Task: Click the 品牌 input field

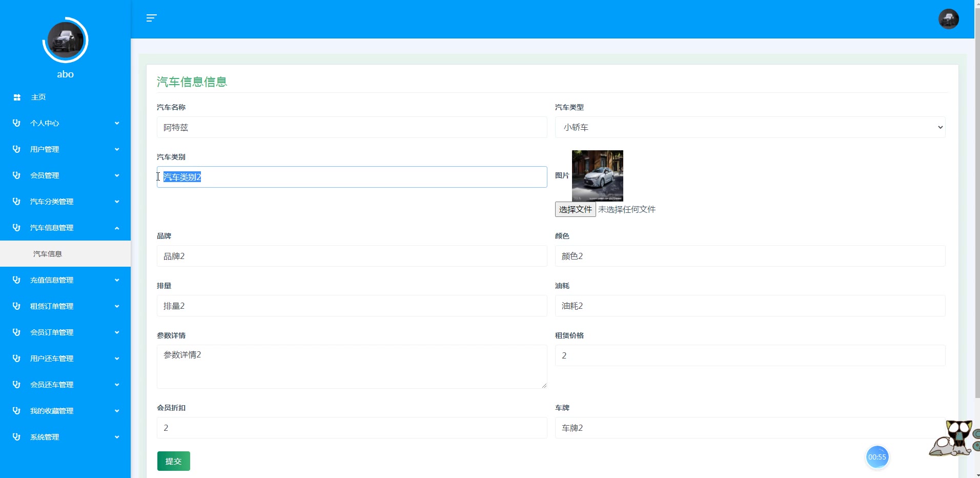Action: (352, 256)
